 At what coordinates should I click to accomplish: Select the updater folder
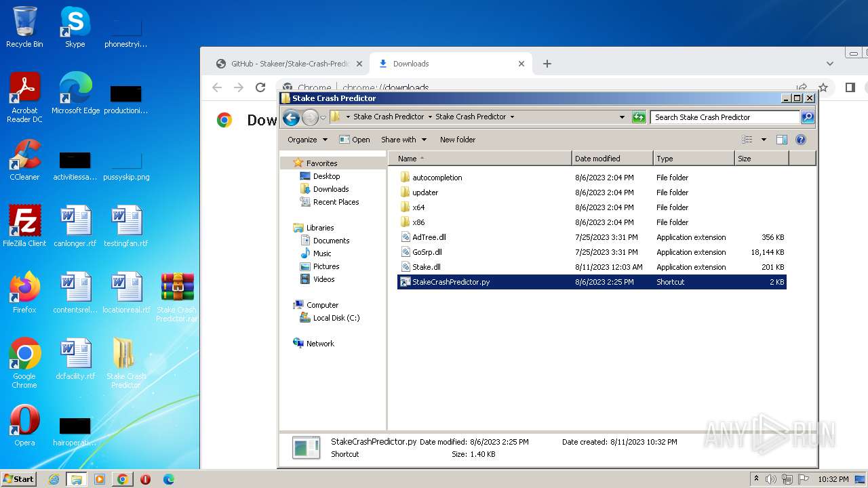pyautogui.click(x=425, y=192)
